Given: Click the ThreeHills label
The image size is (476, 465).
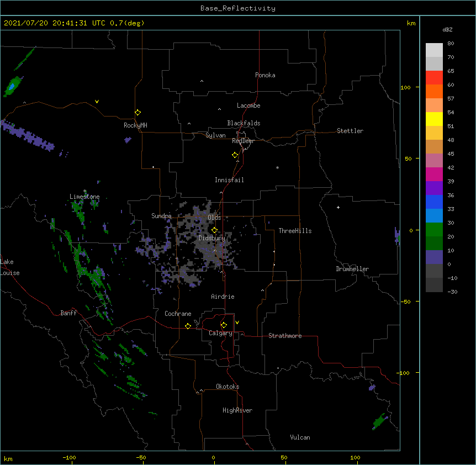Looking at the screenshot, I should coord(295,231).
